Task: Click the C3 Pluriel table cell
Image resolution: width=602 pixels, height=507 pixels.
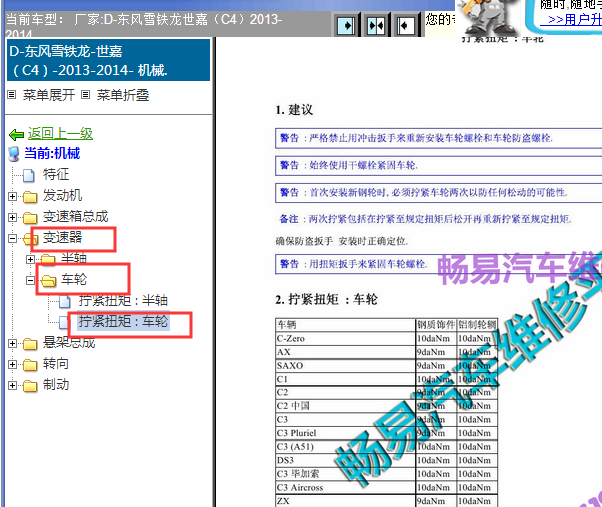Action: (x=346, y=433)
